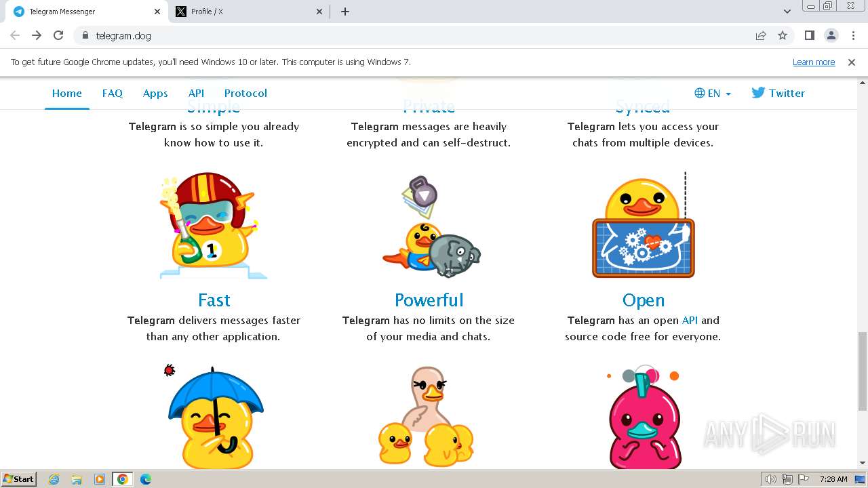Click the text 'Telegram delivers messages faster'

(x=214, y=320)
